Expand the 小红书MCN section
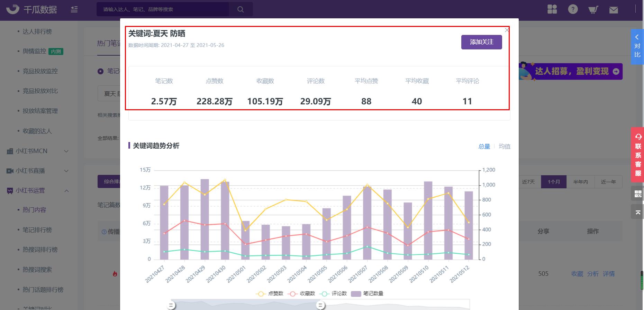The width and height of the screenshot is (644, 310). tap(38, 151)
